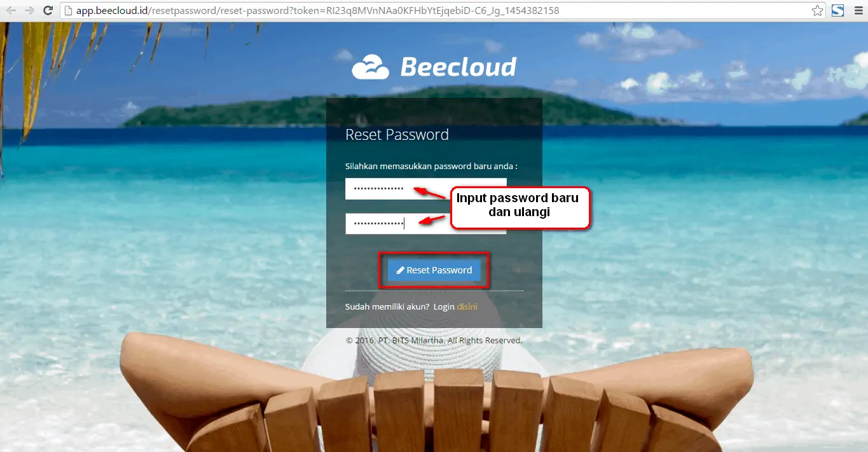Click the browser forward arrow

point(29,11)
